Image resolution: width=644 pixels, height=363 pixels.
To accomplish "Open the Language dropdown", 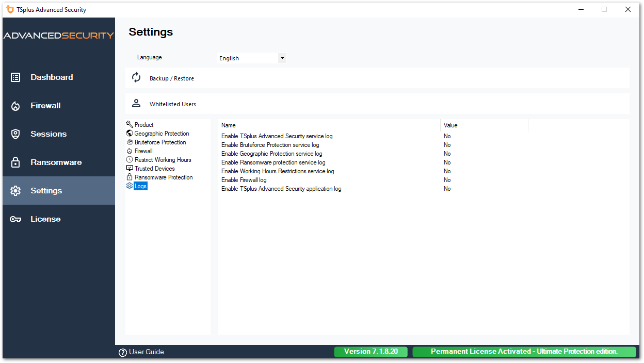I will (x=282, y=58).
